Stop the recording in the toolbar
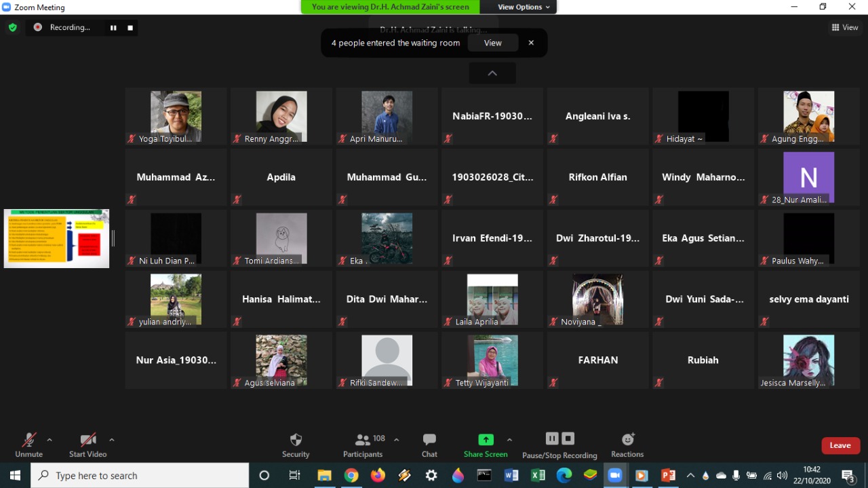This screenshot has width=868, height=488. click(568, 438)
